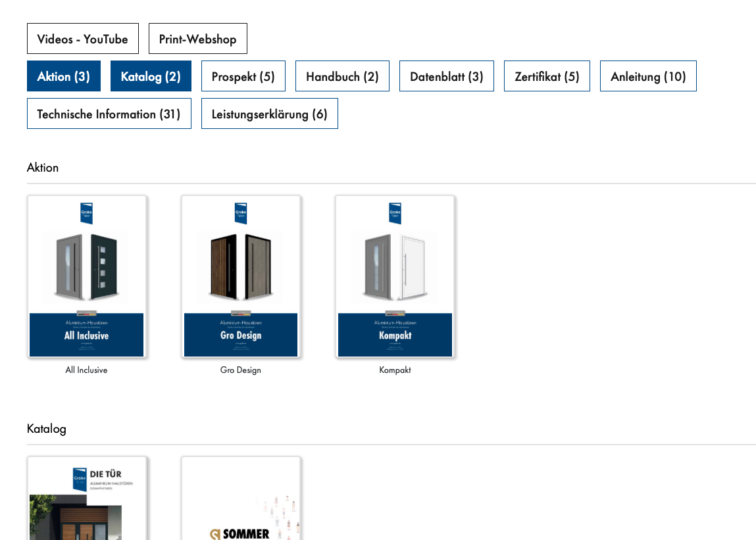The width and height of the screenshot is (756, 540).
Task: Open the Print-Webshop button
Action: point(197,39)
